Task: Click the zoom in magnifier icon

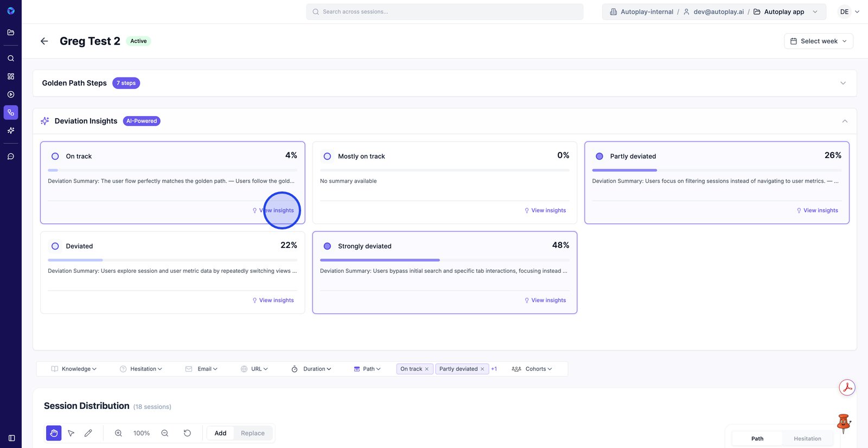Action: pyautogui.click(x=118, y=433)
